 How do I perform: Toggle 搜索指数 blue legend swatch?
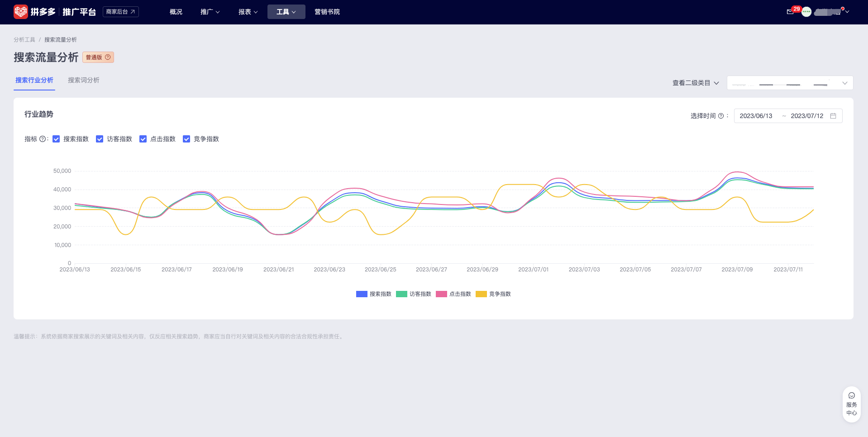click(362, 294)
